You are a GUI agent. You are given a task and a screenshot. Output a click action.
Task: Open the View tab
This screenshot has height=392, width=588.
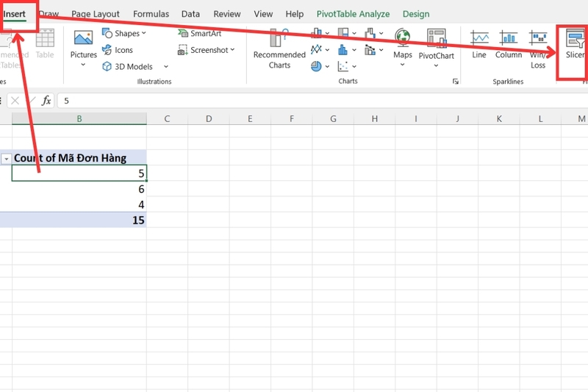coord(263,14)
